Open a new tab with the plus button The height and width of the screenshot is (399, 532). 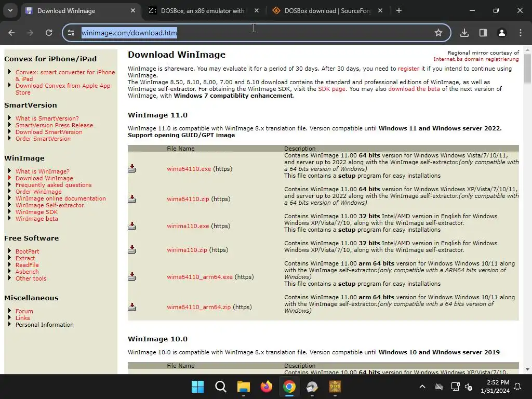click(399, 11)
